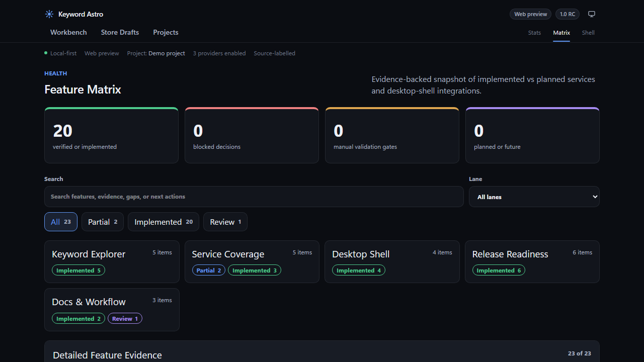644x362 pixels.
Task: Filter by Review 1 status chip
Action: pos(225,222)
